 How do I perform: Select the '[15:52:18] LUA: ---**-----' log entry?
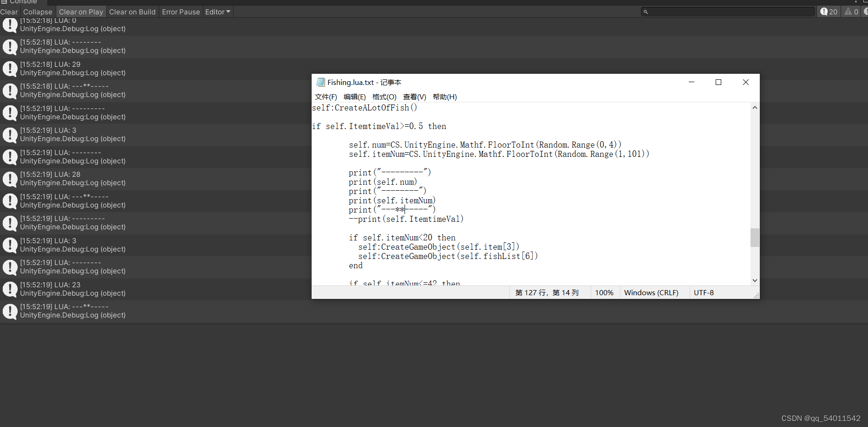click(x=156, y=91)
